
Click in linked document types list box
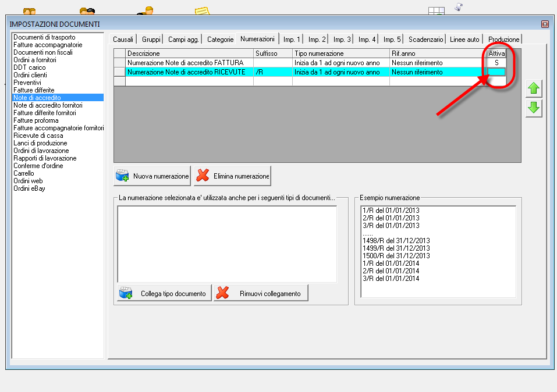point(227,244)
